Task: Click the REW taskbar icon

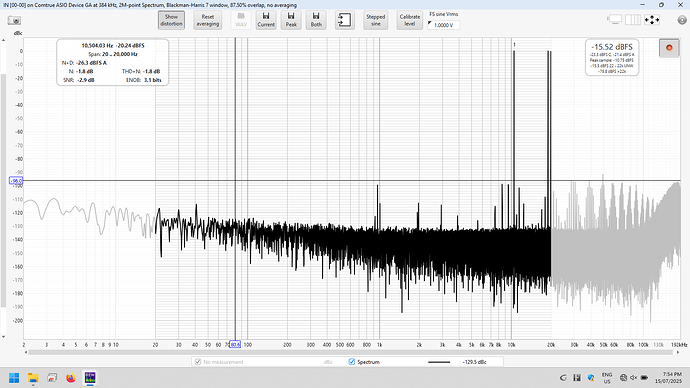Action: point(90,378)
